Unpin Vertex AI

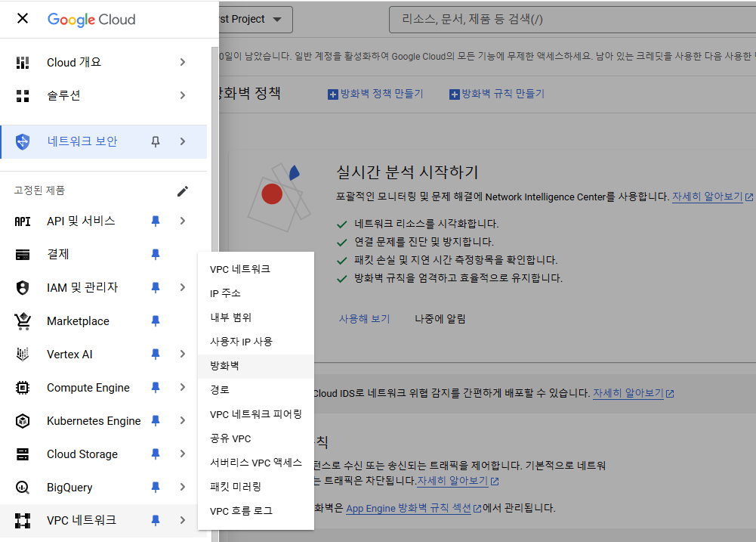point(156,355)
